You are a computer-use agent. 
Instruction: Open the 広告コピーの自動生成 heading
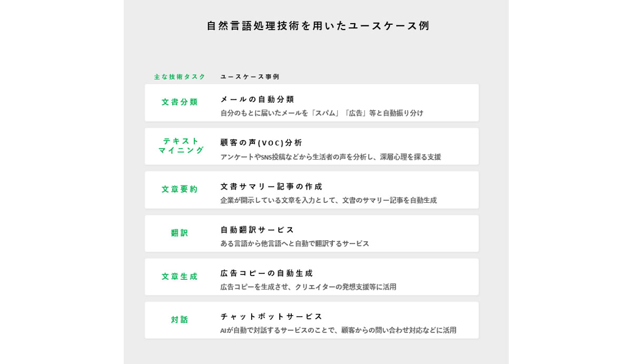click(x=266, y=273)
